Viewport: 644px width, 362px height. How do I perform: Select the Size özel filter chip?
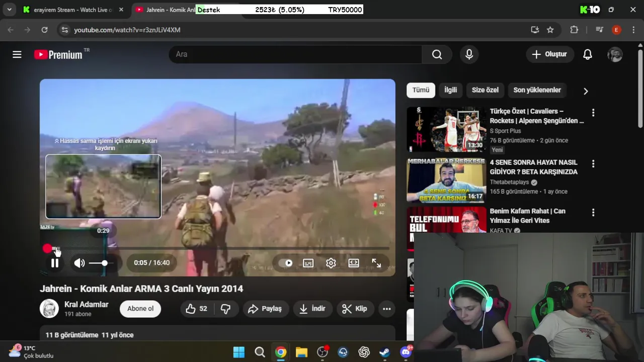pyautogui.click(x=485, y=90)
